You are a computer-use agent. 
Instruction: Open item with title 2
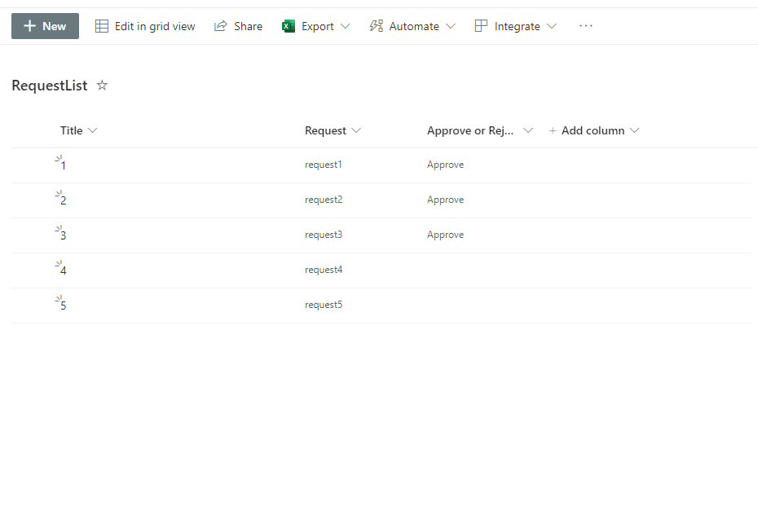tap(64, 200)
